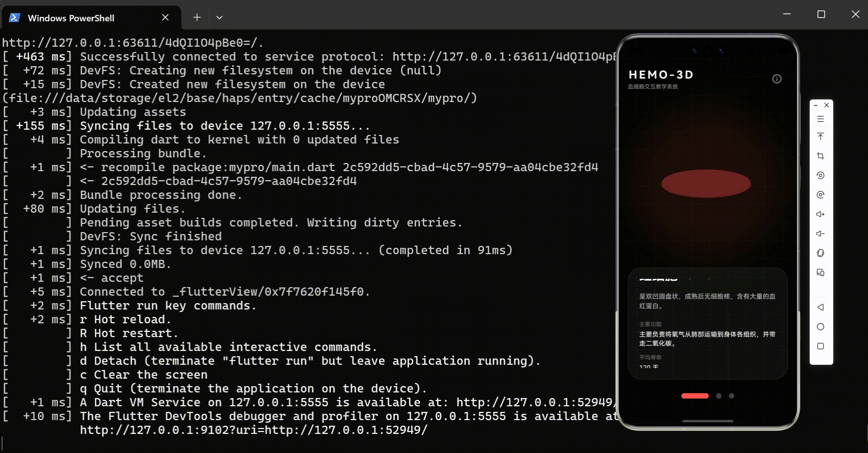Viewport: 868px width, 453px height.
Task: Select the Windows PowerShell tab
Action: [71, 18]
